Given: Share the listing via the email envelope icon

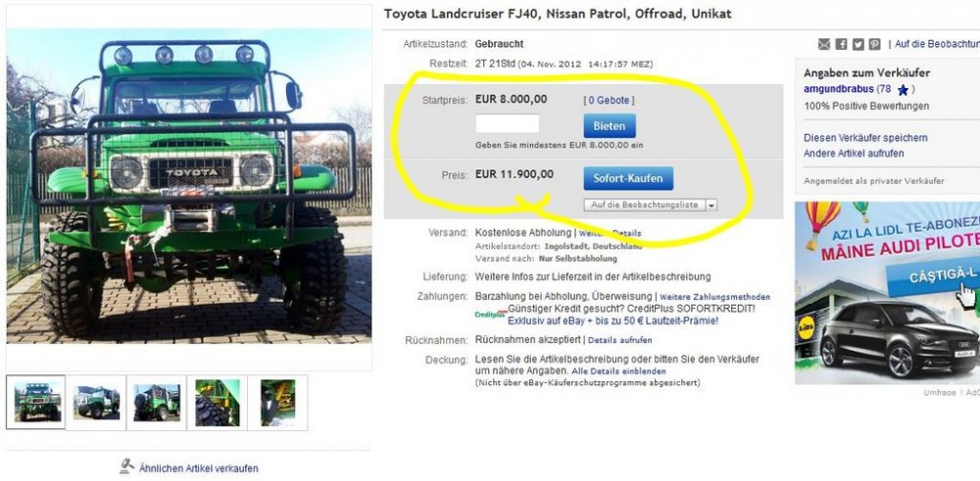Looking at the screenshot, I should point(824,44).
